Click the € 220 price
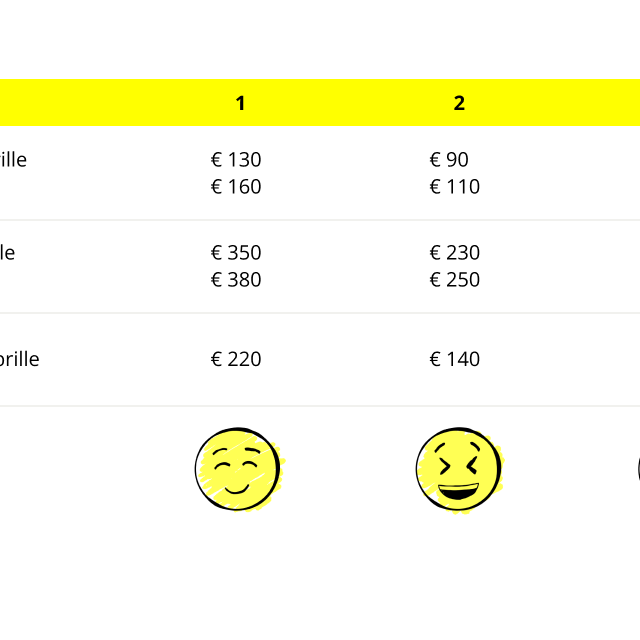The image size is (640, 640). 236,359
